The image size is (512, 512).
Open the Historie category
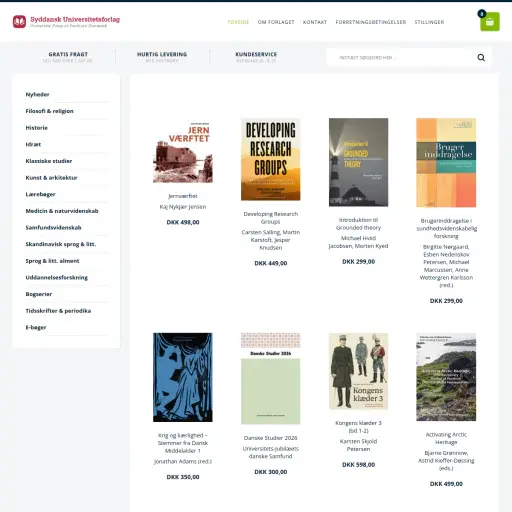(x=37, y=128)
